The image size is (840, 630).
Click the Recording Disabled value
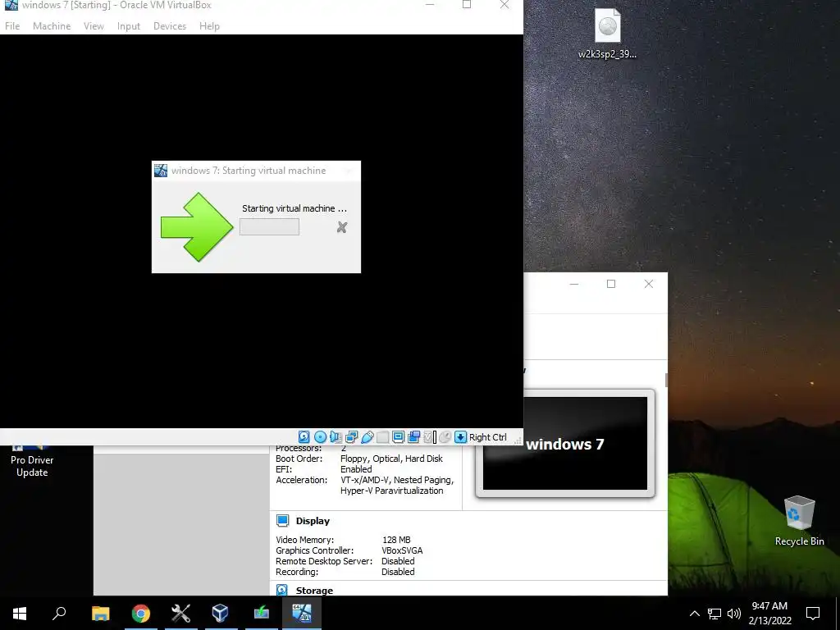tap(398, 572)
